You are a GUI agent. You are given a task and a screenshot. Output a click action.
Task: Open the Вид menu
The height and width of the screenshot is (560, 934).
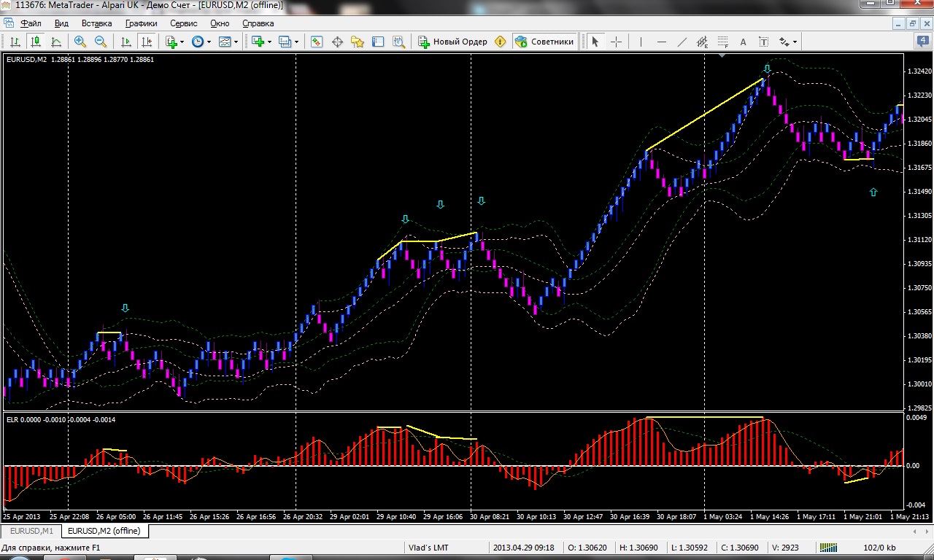(61, 23)
